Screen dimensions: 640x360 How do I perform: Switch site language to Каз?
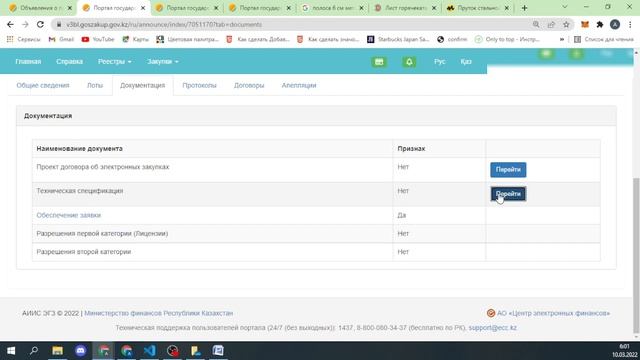pyautogui.click(x=466, y=62)
